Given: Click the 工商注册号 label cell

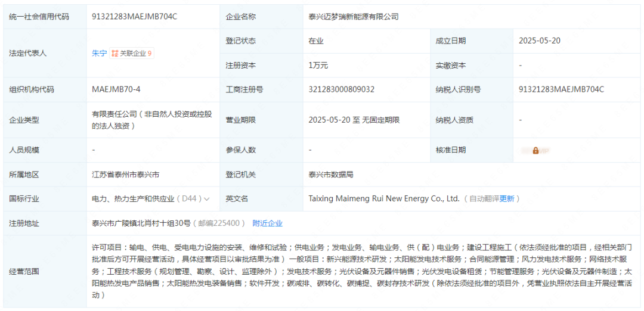Looking at the screenshot, I should pos(262,89).
